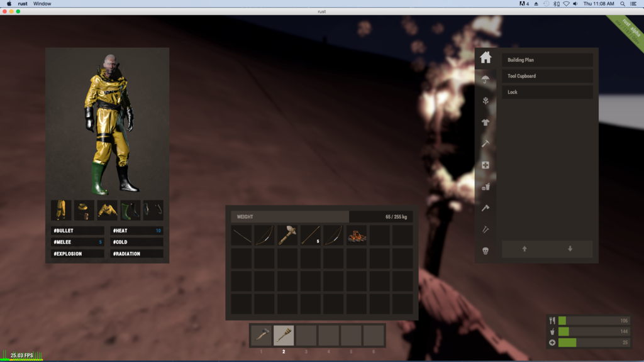
Task: Click the water bar showing 144
Action: (594, 331)
